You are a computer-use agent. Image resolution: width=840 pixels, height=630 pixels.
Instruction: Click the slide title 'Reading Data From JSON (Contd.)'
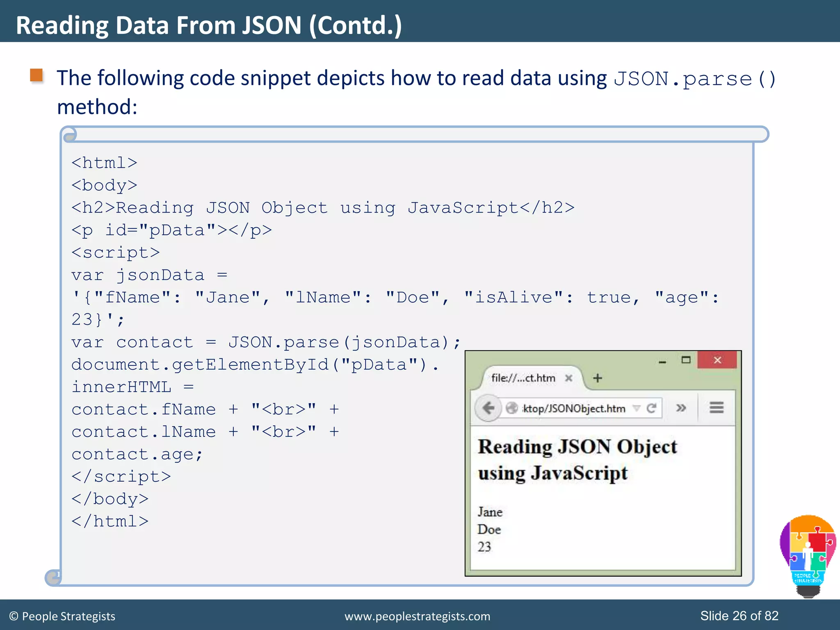(209, 25)
